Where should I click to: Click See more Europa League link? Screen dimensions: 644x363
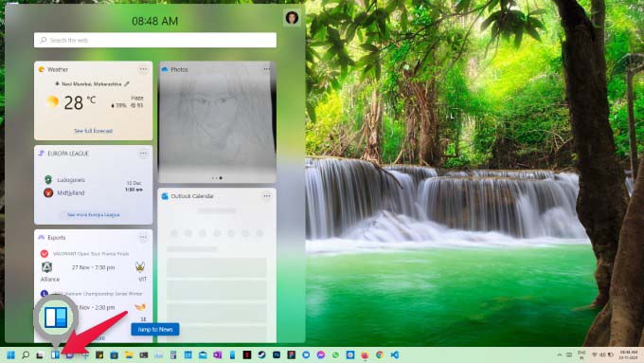(93, 214)
